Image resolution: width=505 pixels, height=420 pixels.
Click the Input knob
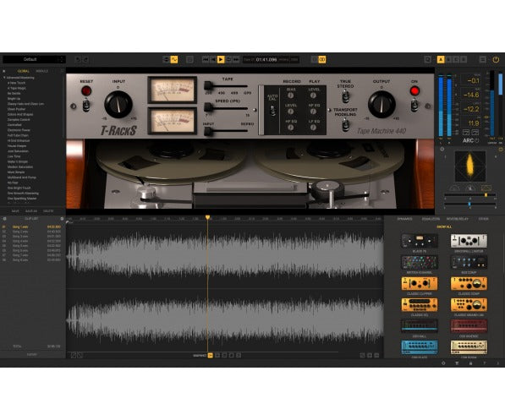118,104
